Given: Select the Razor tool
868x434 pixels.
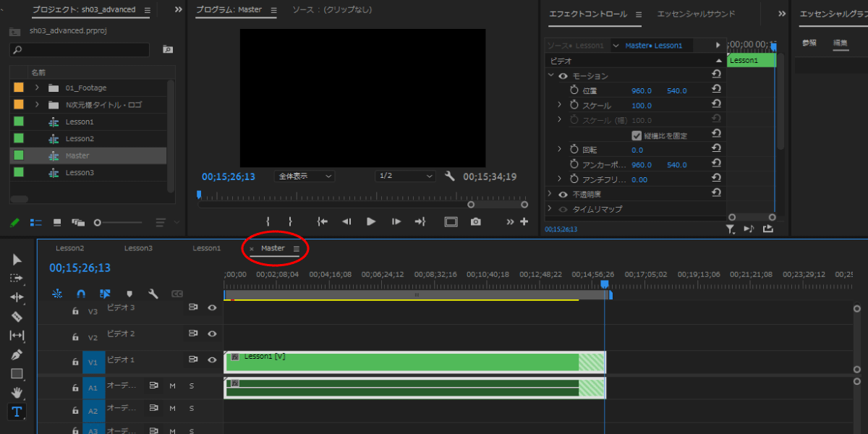Looking at the screenshot, I should point(17,316).
